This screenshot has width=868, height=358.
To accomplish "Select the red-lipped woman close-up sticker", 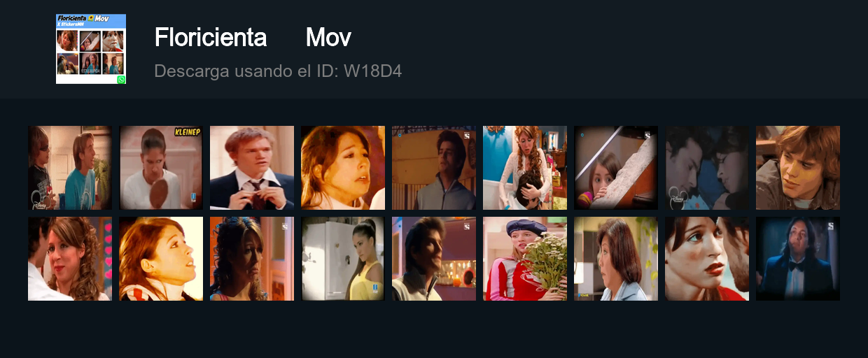I will tap(707, 259).
